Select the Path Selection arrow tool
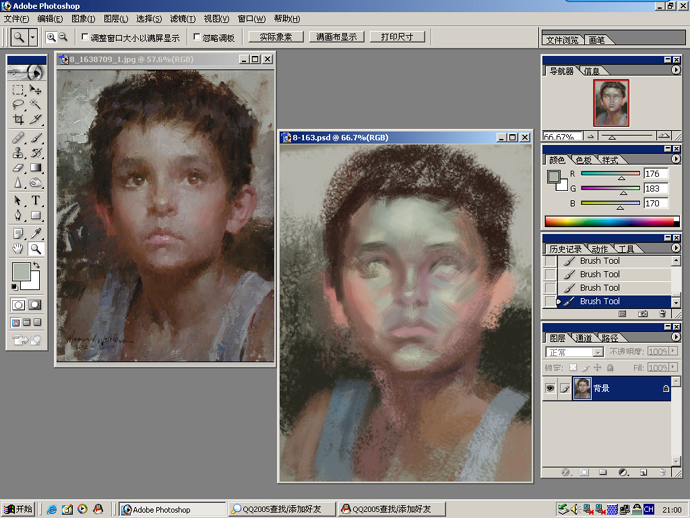The image size is (690, 518). tap(18, 201)
